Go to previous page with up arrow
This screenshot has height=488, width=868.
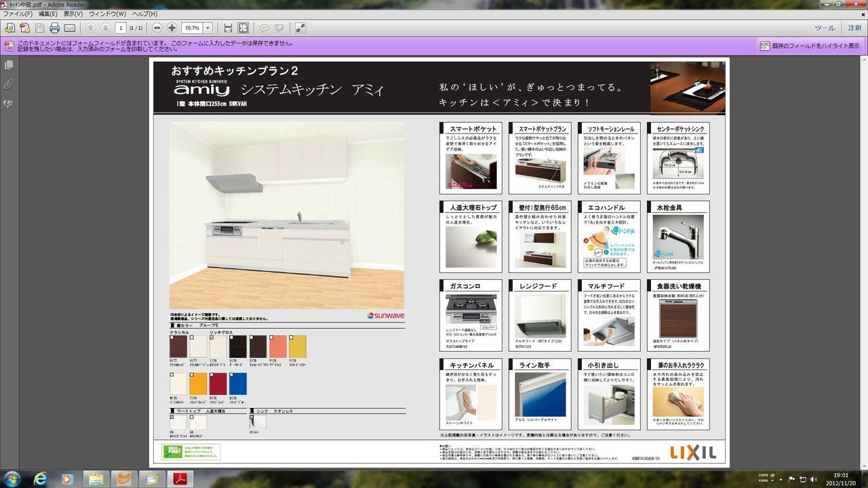tap(90, 28)
